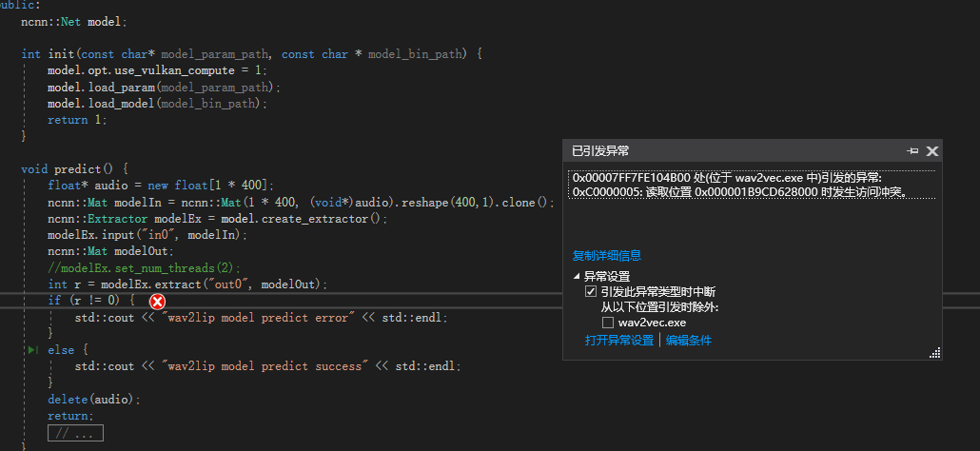Click the 'int init(' function signature
This screenshot has height=451, width=980.
pos(251,53)
